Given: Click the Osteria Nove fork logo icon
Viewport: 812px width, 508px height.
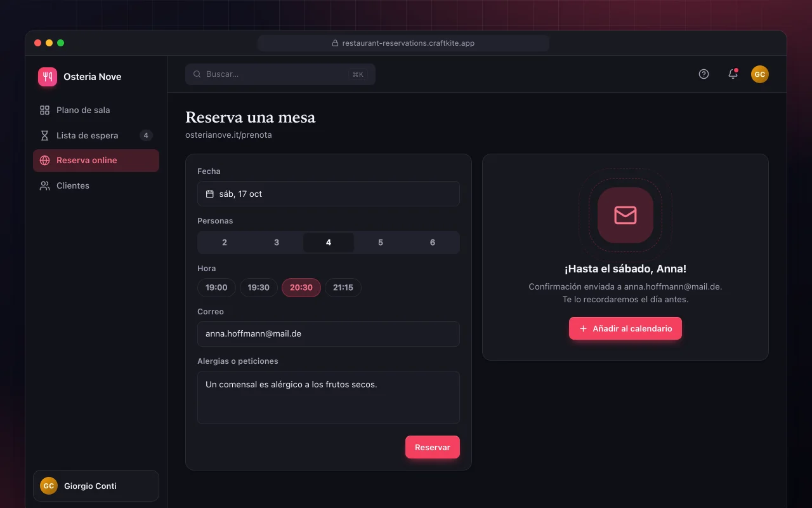Looking at the screenshot, I should (48, 77).
